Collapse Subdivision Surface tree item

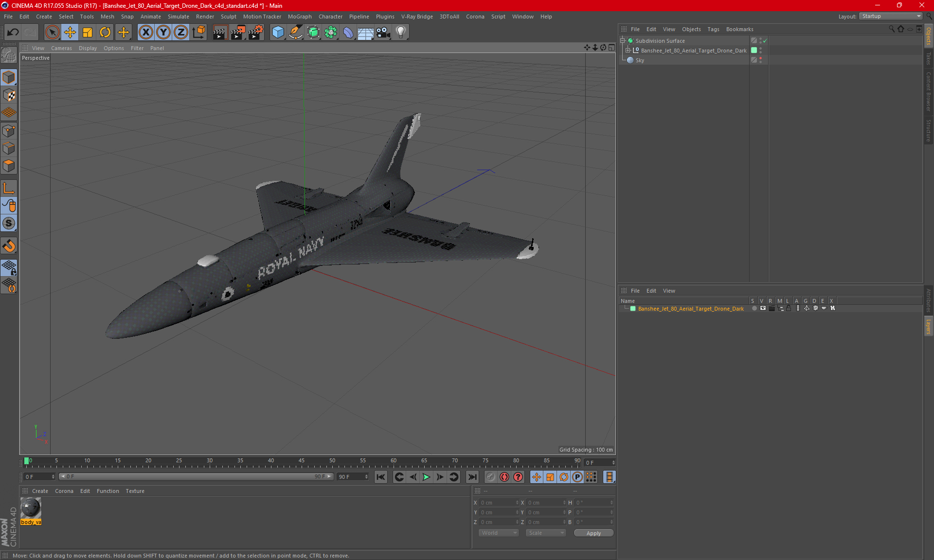pyautogui.click(x=623, y=41)
